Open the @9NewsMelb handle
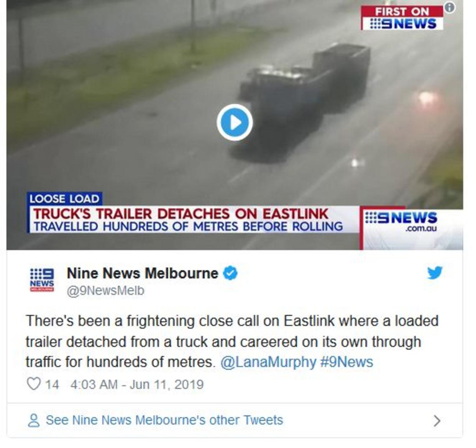This screenshot has height=448, width=476. pyautogui.click(x=105, y=291)
